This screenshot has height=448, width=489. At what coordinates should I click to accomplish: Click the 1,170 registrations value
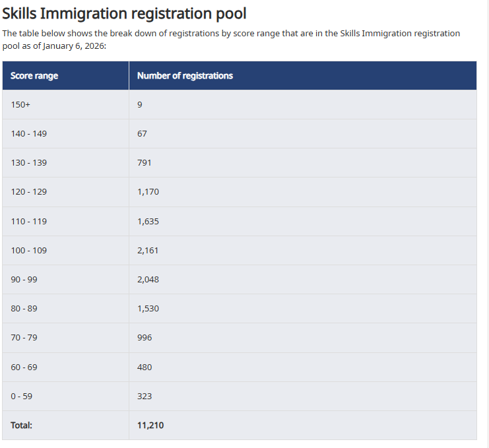coord(148,192)
